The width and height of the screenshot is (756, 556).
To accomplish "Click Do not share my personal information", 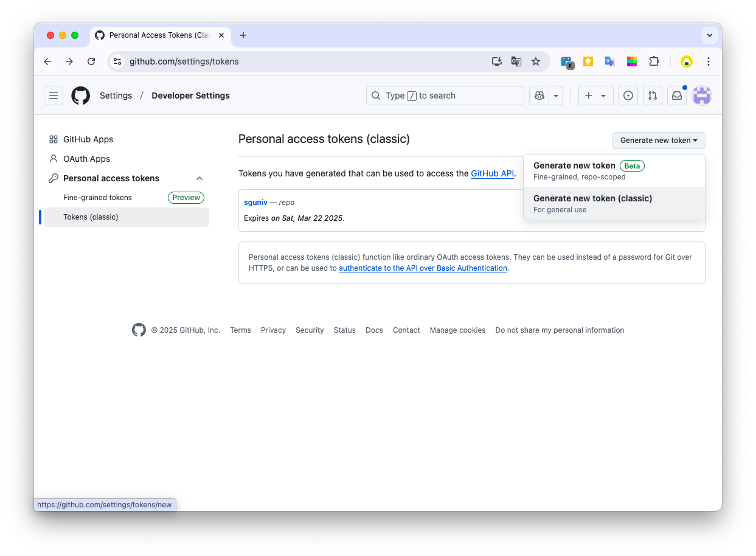I will (560, 330).
